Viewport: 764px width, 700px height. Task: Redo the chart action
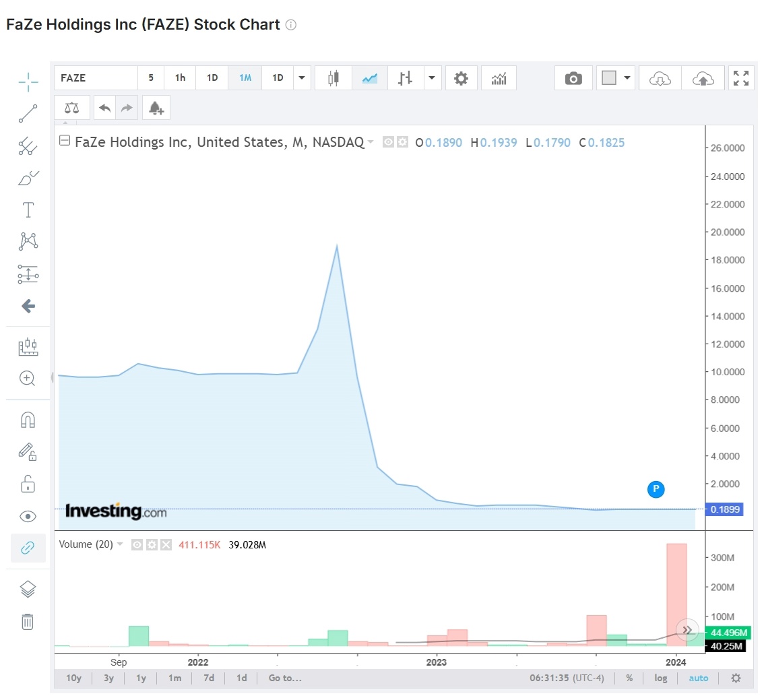tap(127, 108)
